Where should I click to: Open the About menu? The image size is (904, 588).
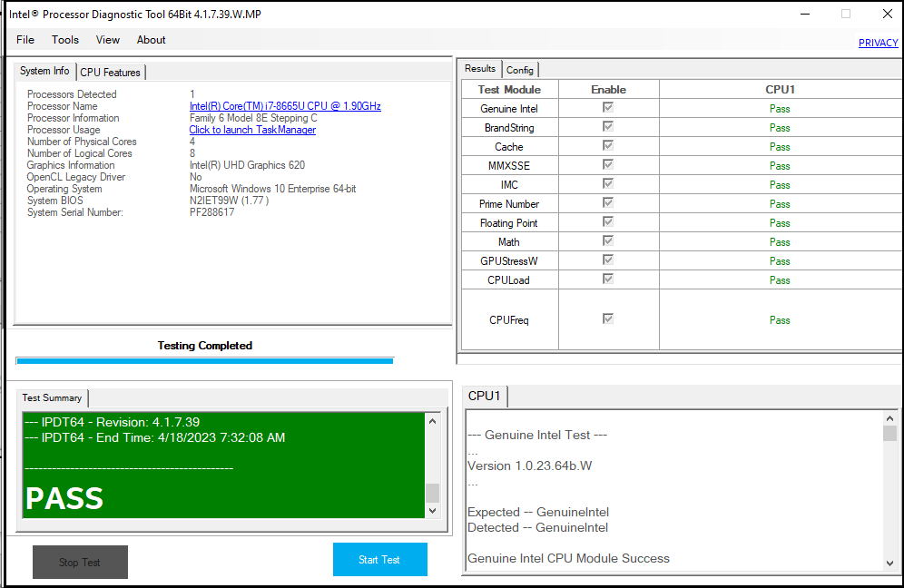tap(151, 40)
